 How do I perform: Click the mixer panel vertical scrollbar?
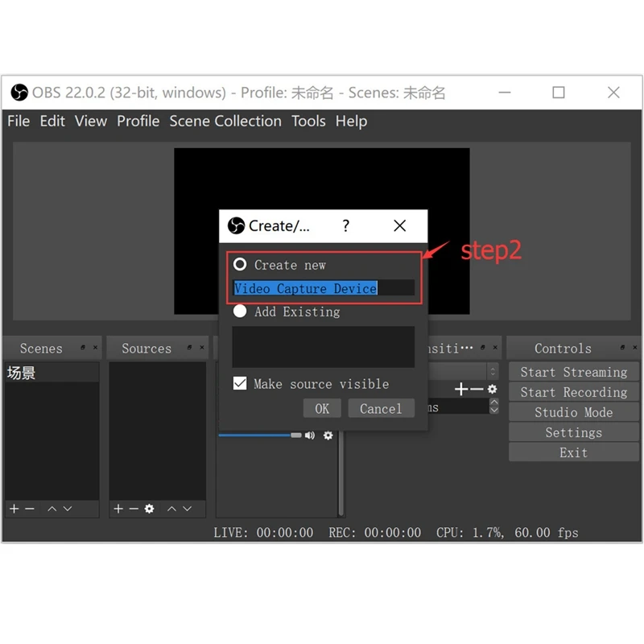click(341, 473)
